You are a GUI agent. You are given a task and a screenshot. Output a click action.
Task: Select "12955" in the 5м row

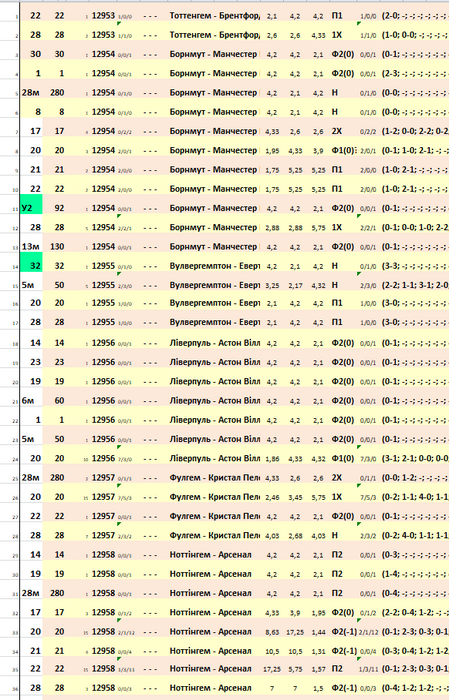(103, 285)
